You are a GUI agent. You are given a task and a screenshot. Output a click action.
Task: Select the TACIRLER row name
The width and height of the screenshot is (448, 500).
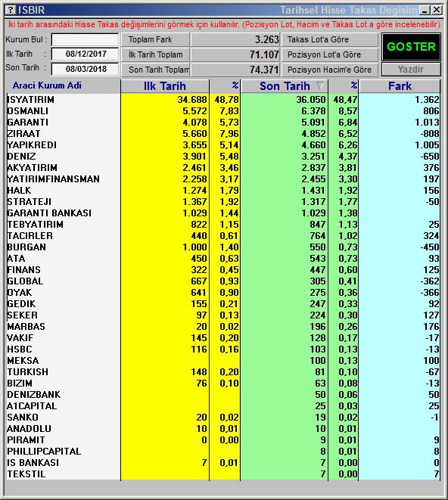click(30, 236)
